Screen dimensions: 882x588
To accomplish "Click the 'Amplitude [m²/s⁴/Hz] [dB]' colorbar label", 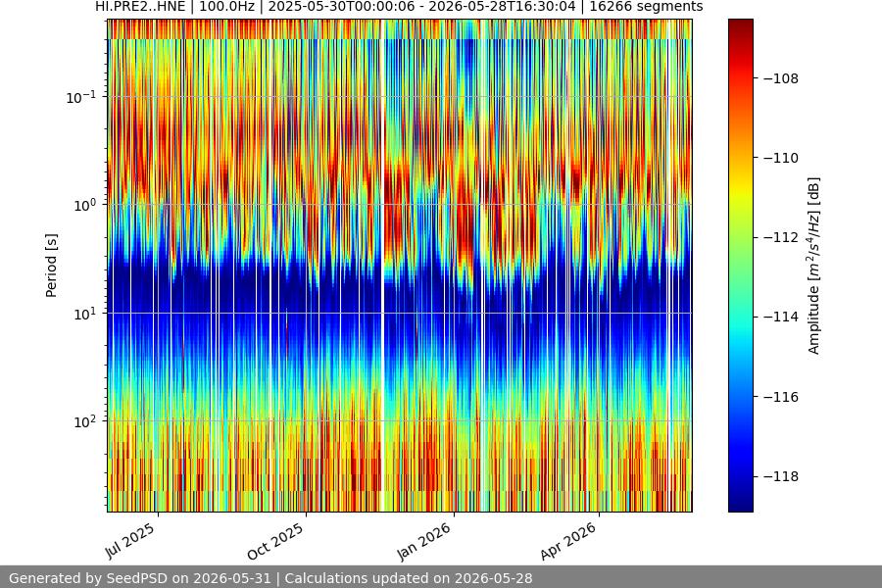I will [814, 266].
